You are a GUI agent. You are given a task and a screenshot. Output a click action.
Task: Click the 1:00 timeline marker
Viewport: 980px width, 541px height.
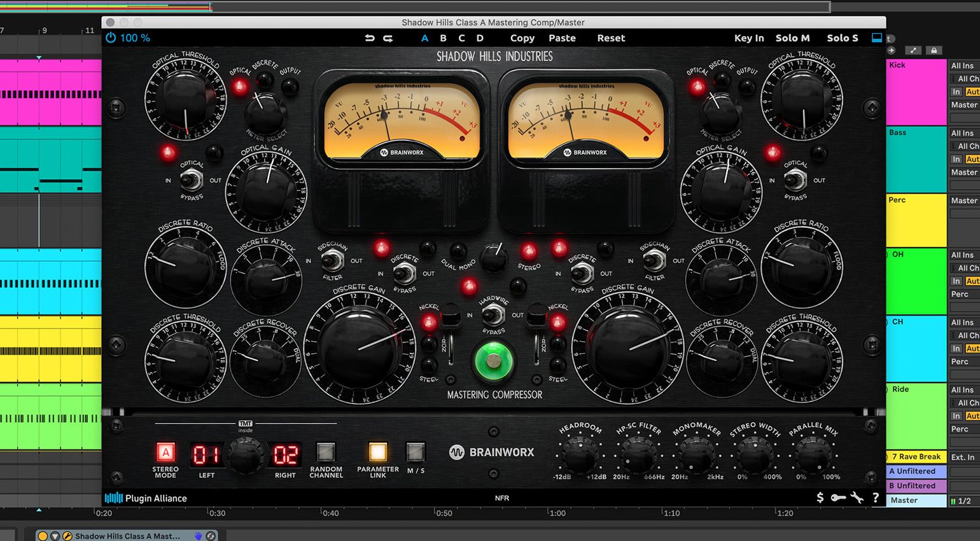coord(557,513)
